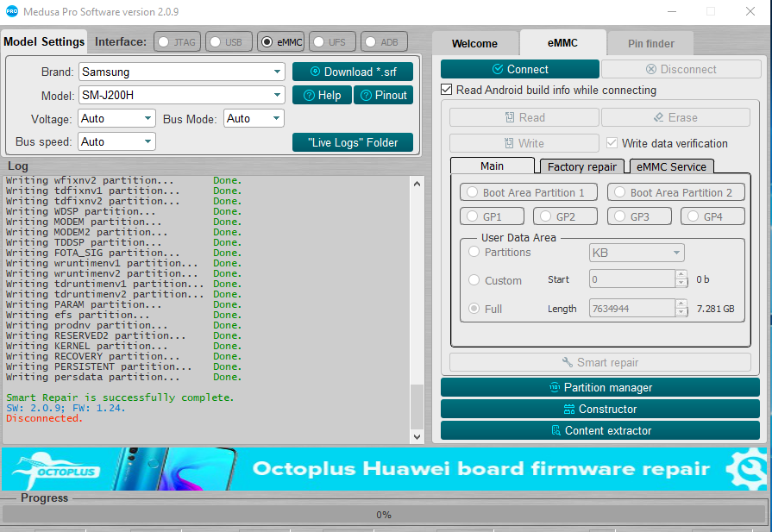Screen dimensions: 772x532
Task: Open the Constructor tool
Action: 600,409
